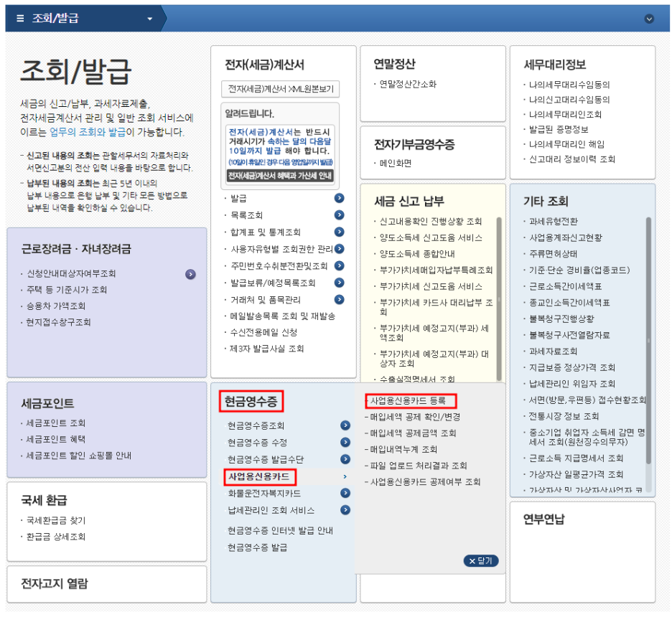Open 전자(세금)계산서 혜택과 가산세 안내 banner
This screenshot has height=617, width=672.
click(280, 176)
